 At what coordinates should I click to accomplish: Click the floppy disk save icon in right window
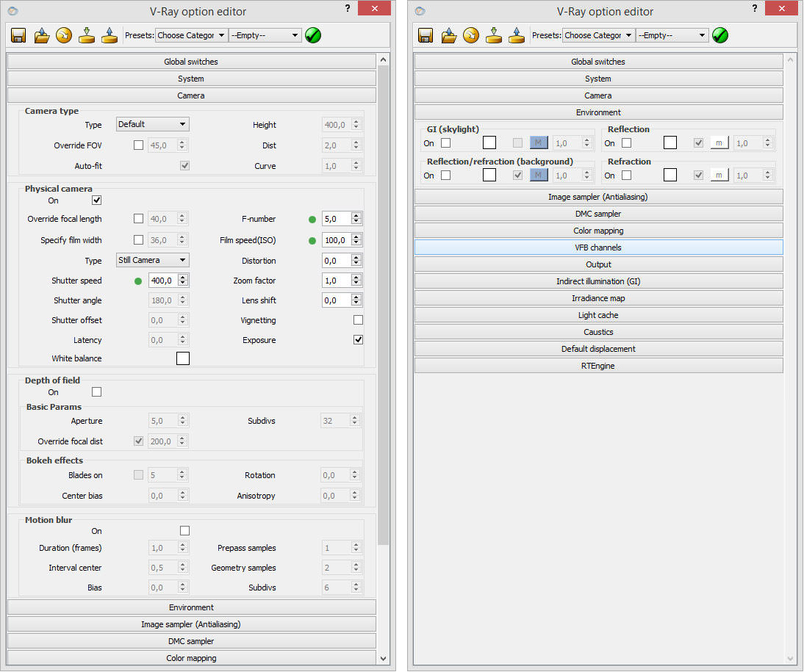[426, 35]
